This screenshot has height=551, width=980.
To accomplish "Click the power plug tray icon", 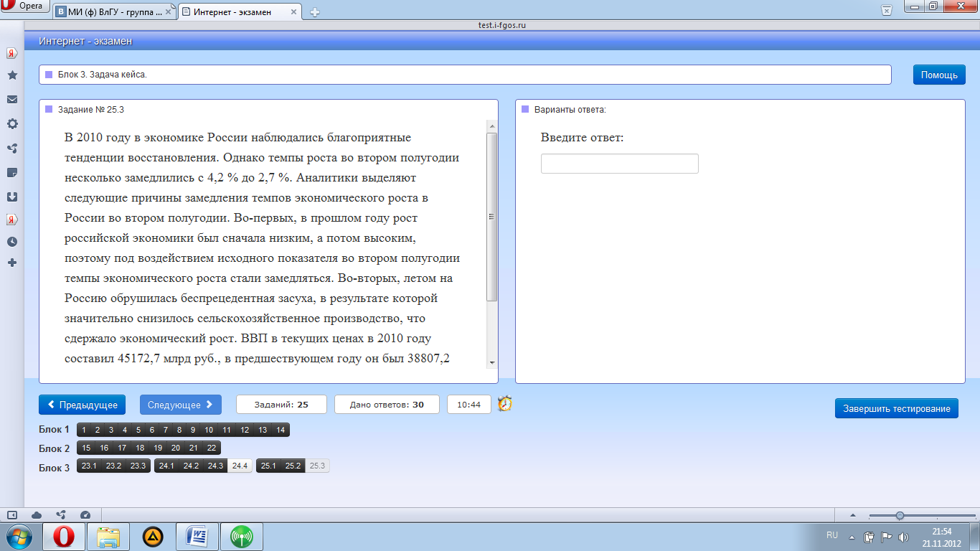I will [869, 537].
